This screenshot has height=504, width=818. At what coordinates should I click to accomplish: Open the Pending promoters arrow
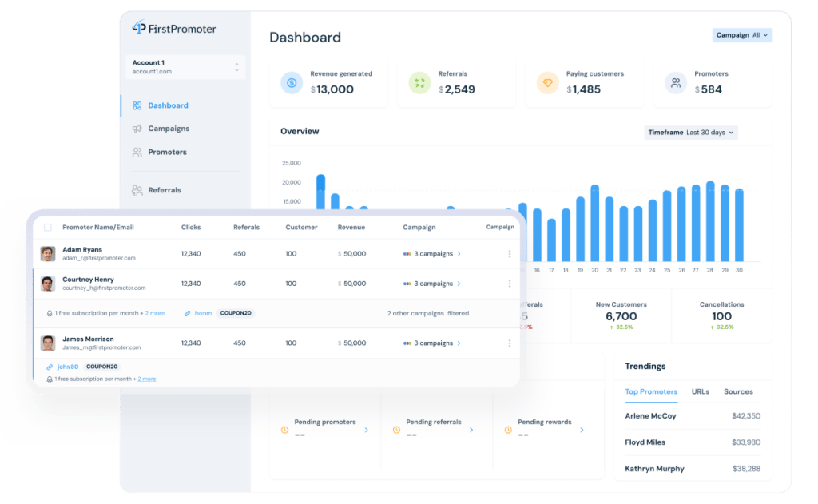coord(366,430)
